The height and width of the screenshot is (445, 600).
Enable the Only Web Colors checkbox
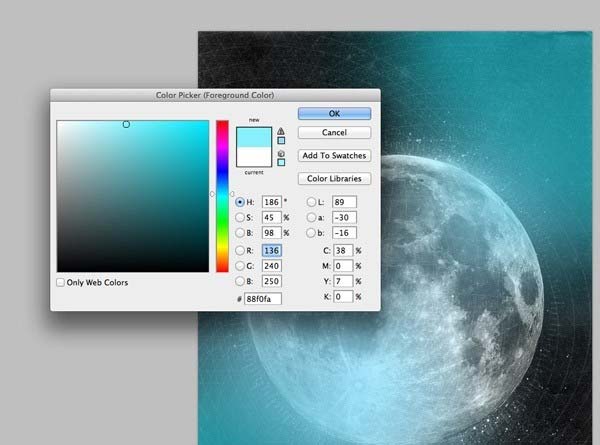tap(60, 282)
